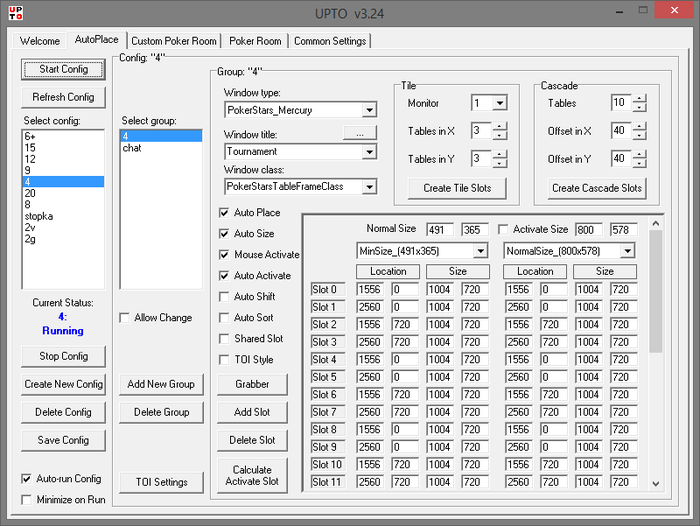Increase the Cascade Tables count
The image size is (700, 526).
click(x=640, y=98)
